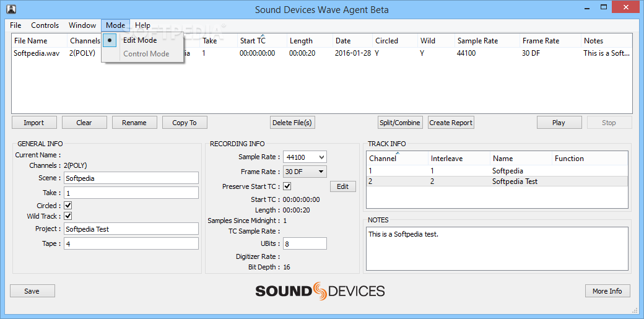Click the Import button
Image resolution: width=644 pixels, height=319 pixels.
point(33,123)
